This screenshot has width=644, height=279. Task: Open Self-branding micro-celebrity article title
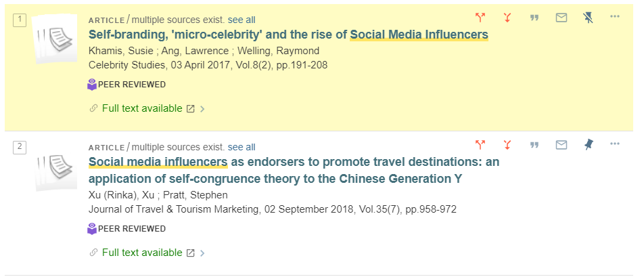click(x=288, y=35)
